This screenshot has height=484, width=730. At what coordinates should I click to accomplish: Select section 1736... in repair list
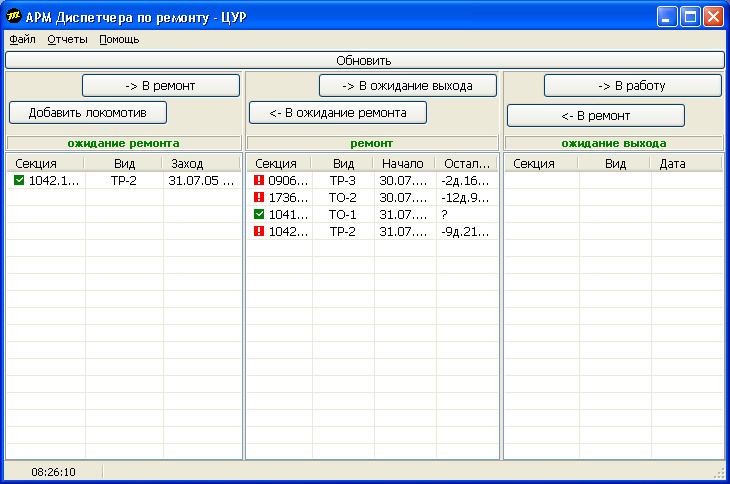288,197
